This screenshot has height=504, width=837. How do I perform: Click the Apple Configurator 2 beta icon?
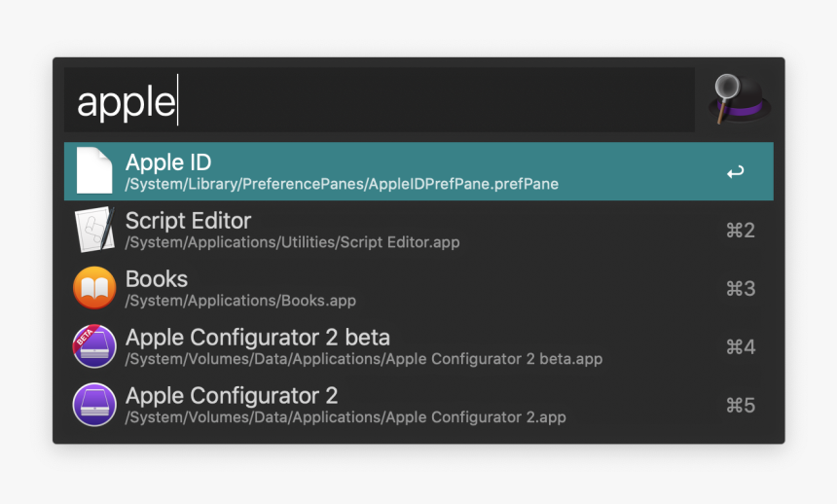94,346
